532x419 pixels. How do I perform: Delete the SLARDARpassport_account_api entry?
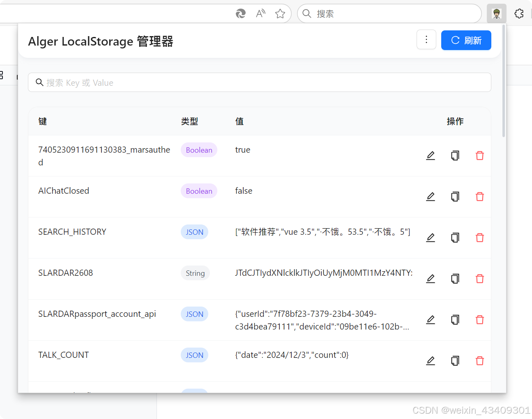479,320
